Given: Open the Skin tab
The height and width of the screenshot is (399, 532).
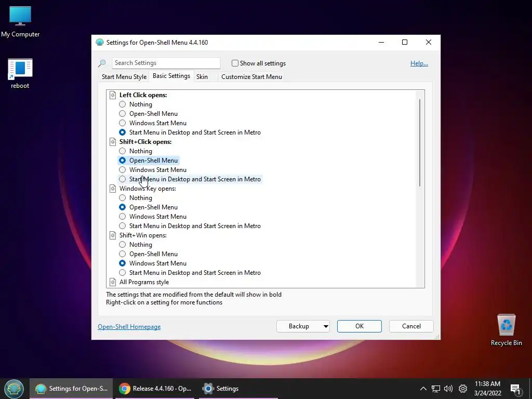Looking at the screenshot, I should (x=202, y=77).
